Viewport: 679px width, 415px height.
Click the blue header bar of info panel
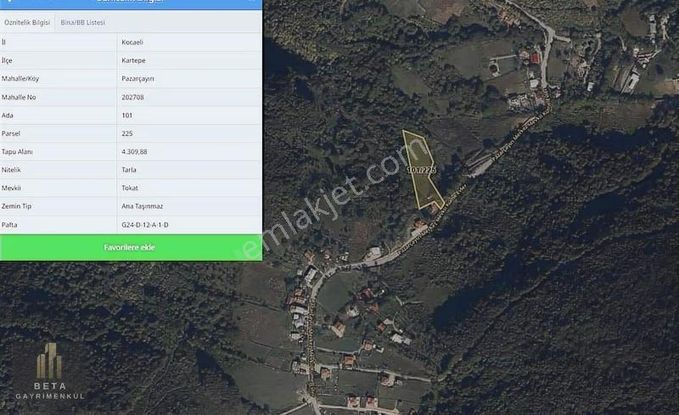point(131,4)
